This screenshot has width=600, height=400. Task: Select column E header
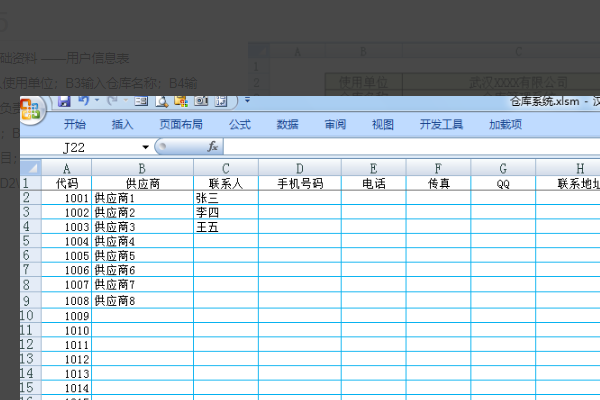point(373,168)
